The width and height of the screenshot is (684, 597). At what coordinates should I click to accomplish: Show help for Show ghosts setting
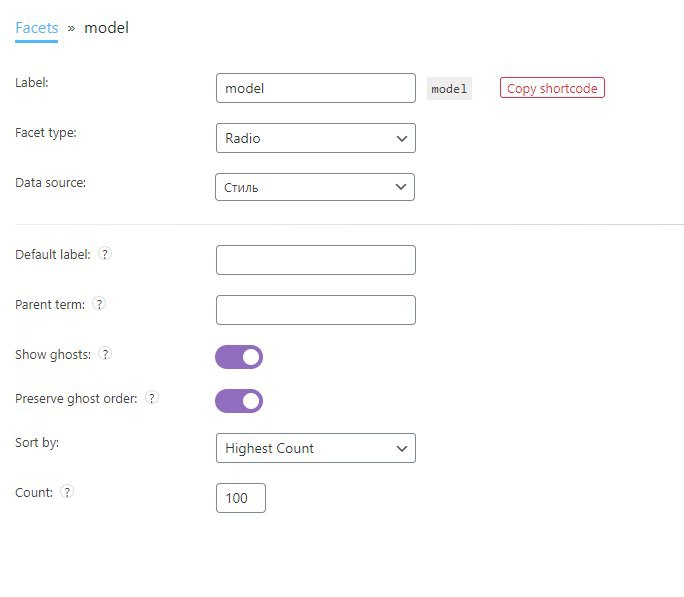(x=105, y=354)
